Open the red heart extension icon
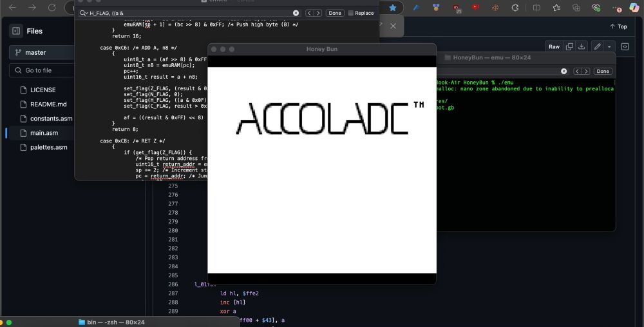 [x=476, y=7]
